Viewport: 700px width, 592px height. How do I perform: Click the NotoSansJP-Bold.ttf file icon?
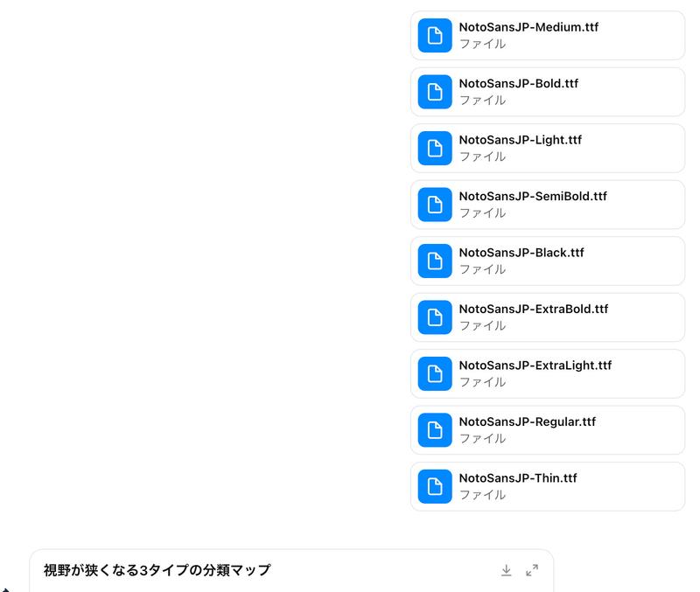pyautogui.click(x=435, y=92)
